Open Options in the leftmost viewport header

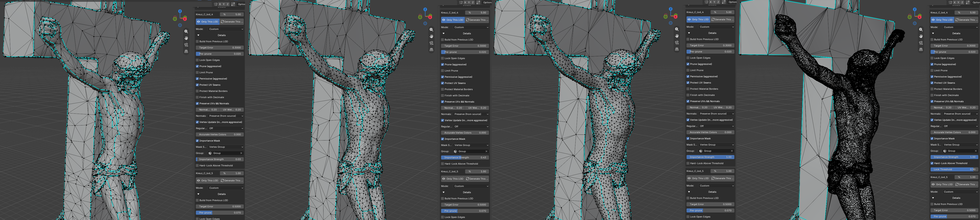click(242, 4)
